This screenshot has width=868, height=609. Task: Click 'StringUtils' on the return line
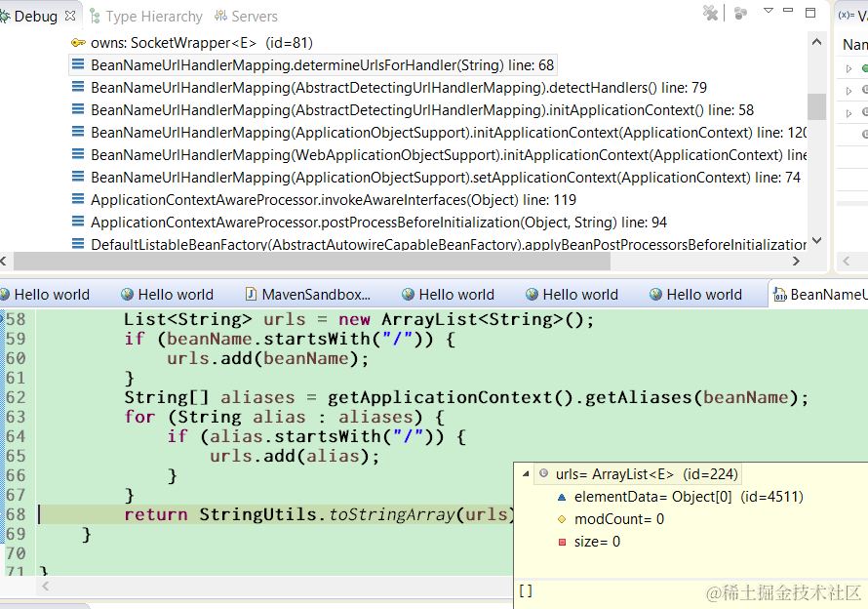coord(258,514)
